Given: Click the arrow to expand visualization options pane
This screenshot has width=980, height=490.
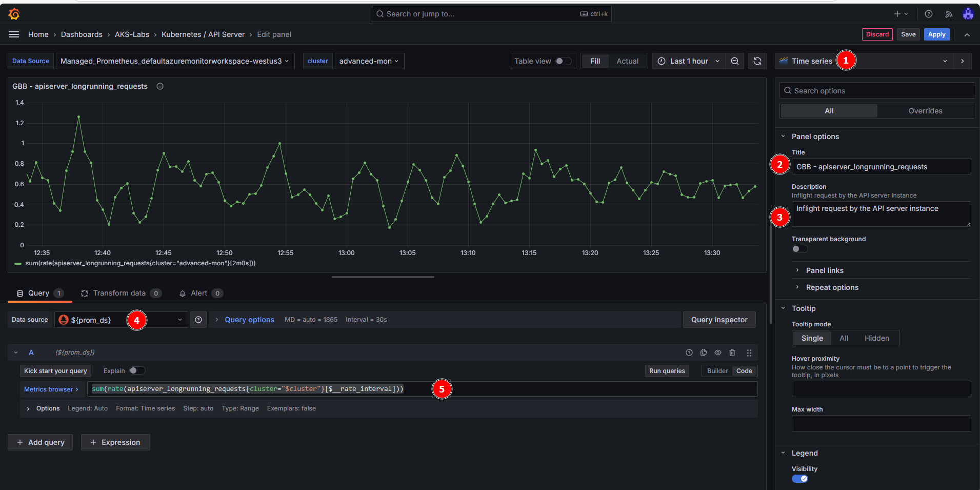Looking at the screenshot, I should [963, 61].
